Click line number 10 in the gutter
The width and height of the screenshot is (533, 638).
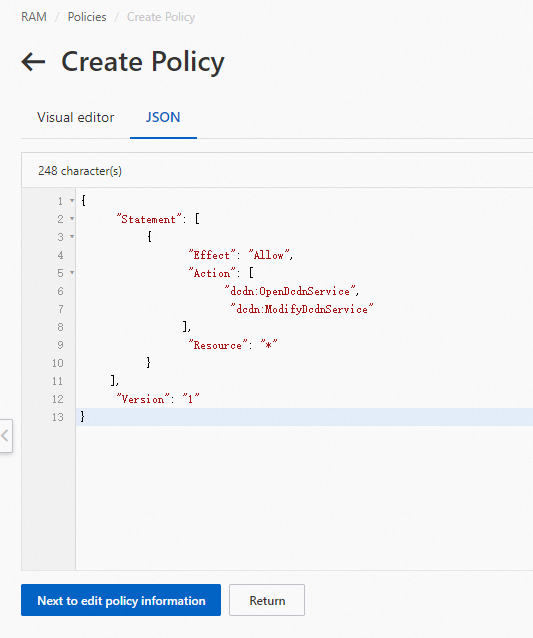click(x=58, y=363)
